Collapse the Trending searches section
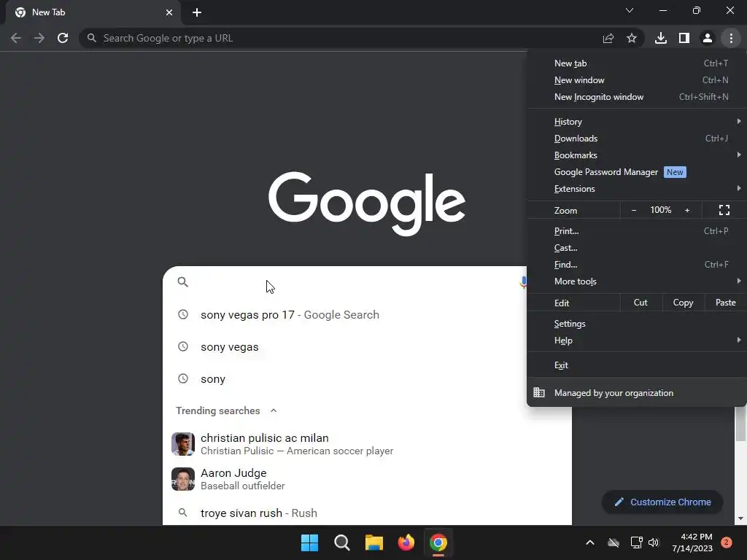This screenshot has height=560, width=747. coord(274,411)
